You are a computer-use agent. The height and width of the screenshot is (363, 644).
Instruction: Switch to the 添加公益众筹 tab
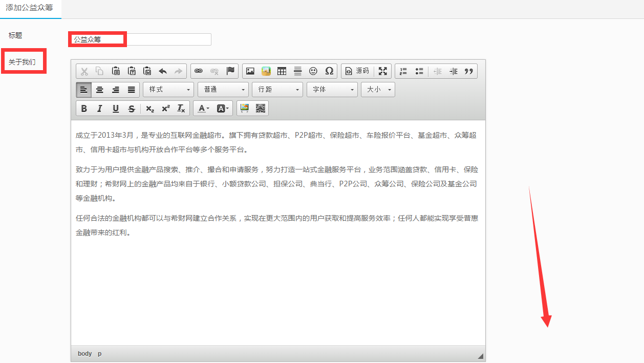29,8
